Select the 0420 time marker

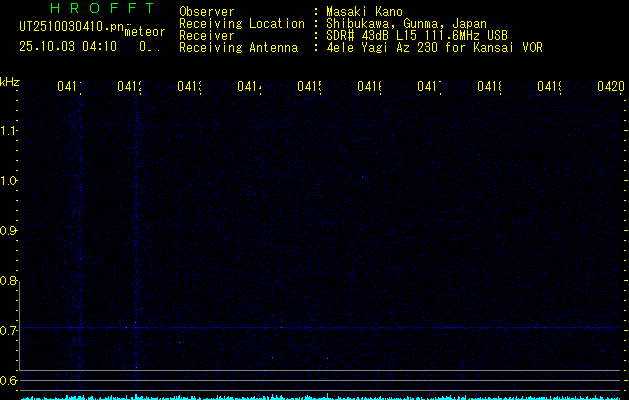(x=610, y=87)
